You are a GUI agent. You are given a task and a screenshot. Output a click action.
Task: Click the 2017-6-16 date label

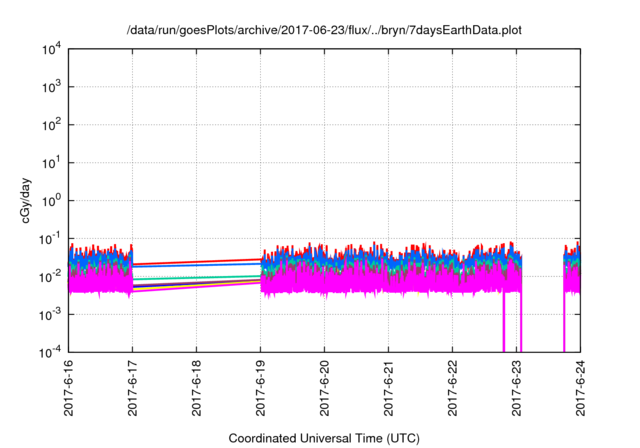click(69, 388)
